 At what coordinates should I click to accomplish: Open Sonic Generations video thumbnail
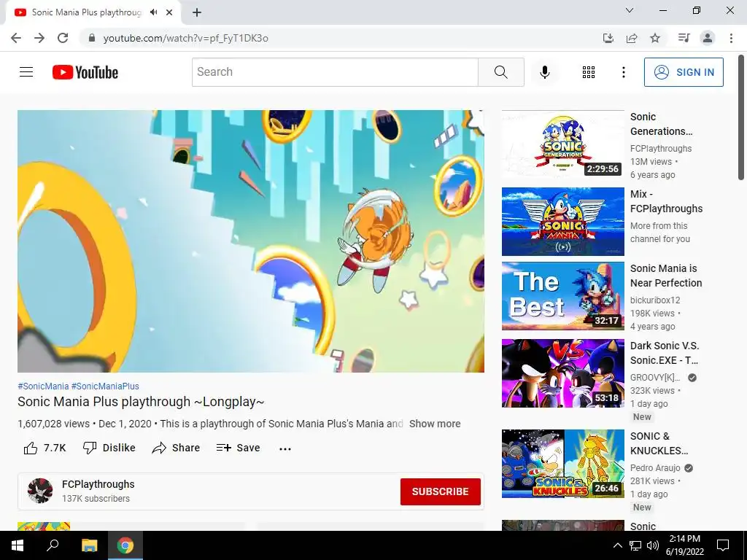562,144
